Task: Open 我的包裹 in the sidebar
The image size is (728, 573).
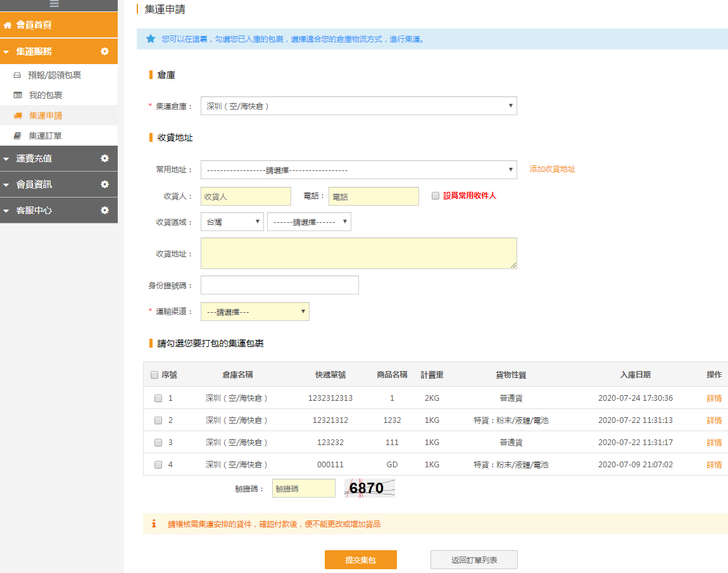Action: pyautogui.click(x=46, y=95)
